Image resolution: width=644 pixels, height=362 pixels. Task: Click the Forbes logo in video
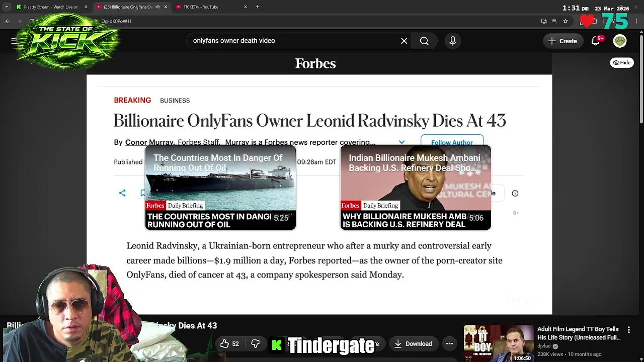click(x=315, y=63)
